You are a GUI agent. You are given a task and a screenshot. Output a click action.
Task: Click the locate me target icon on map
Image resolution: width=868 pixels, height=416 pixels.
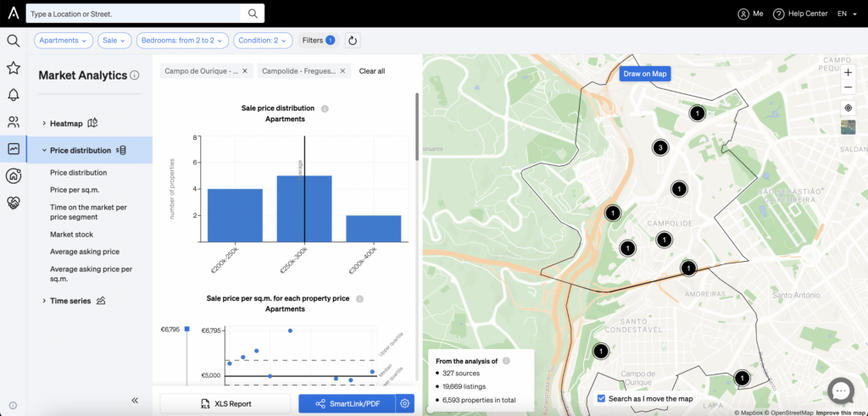848,108
